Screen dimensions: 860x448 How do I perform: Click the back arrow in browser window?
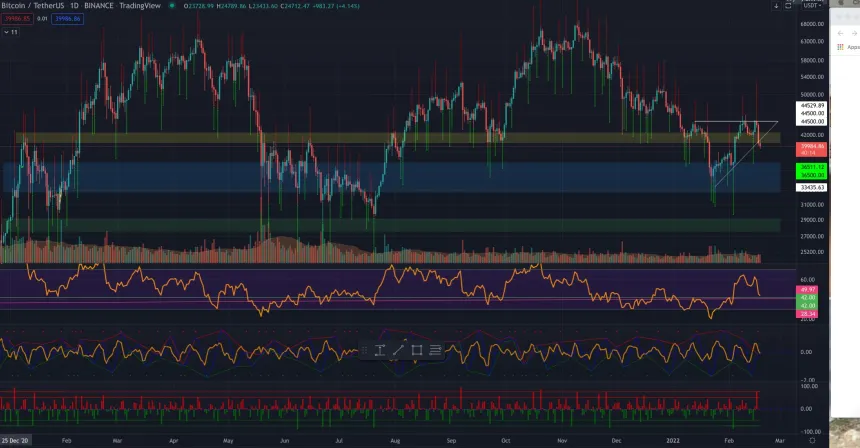tap(841, 33)
